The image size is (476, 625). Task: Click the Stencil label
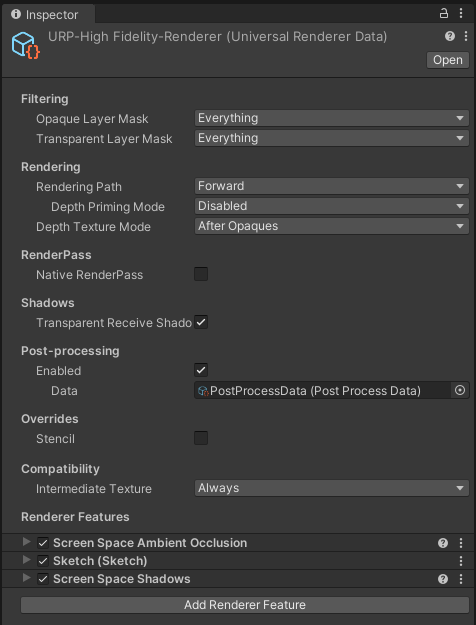click(x=55, y=438)
